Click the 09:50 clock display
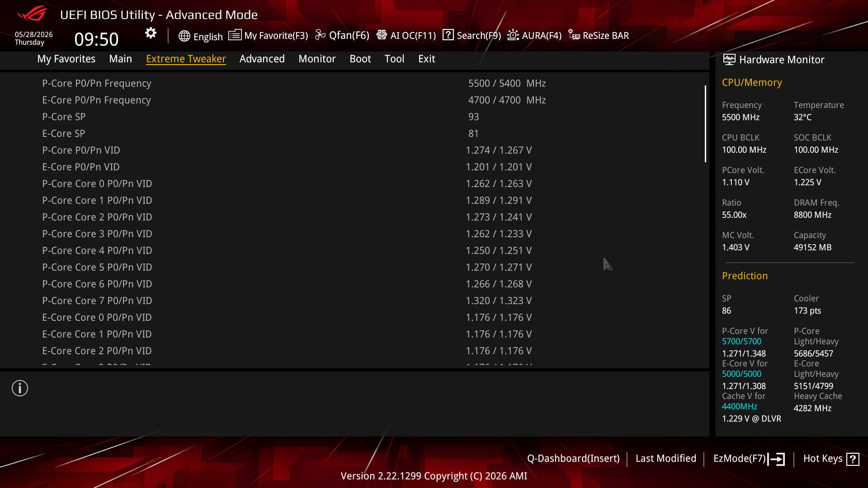868x488 pixels. click(96, 39)
